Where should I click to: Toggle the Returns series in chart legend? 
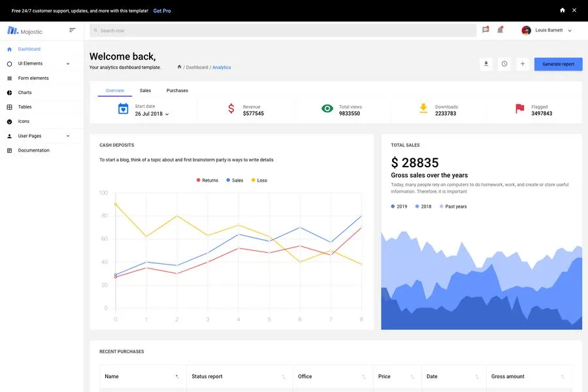click(207, 180)
